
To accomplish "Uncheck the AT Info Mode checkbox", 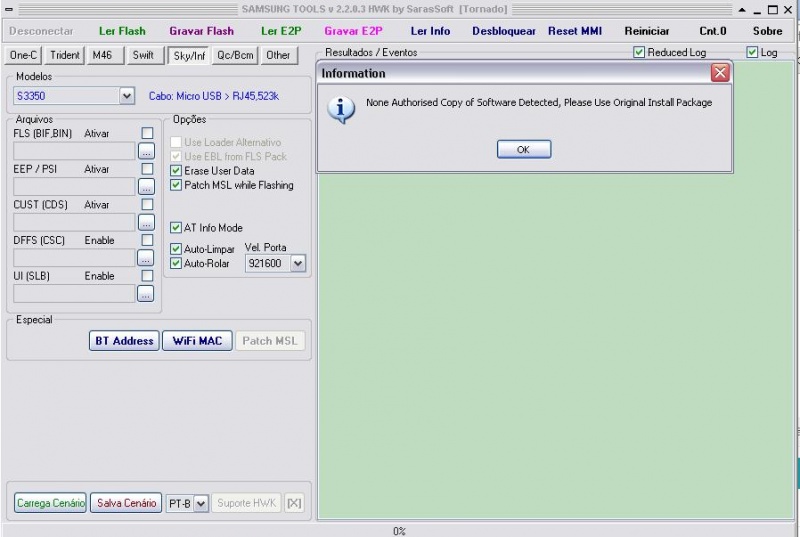I will [176, 227].
